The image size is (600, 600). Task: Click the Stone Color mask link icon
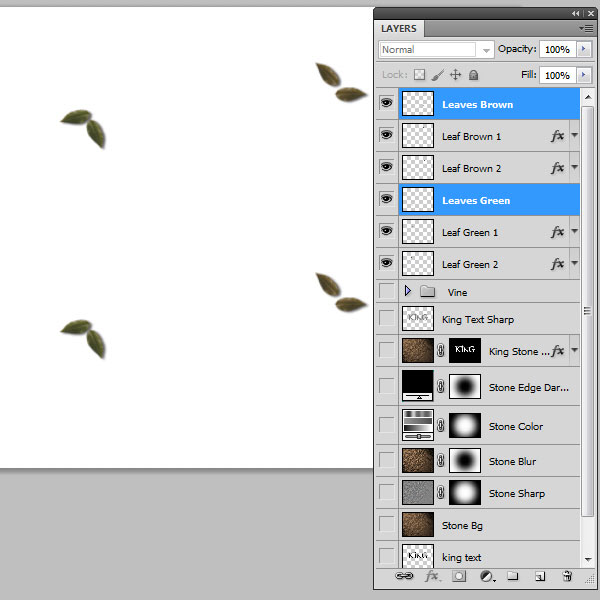point(440,425)
